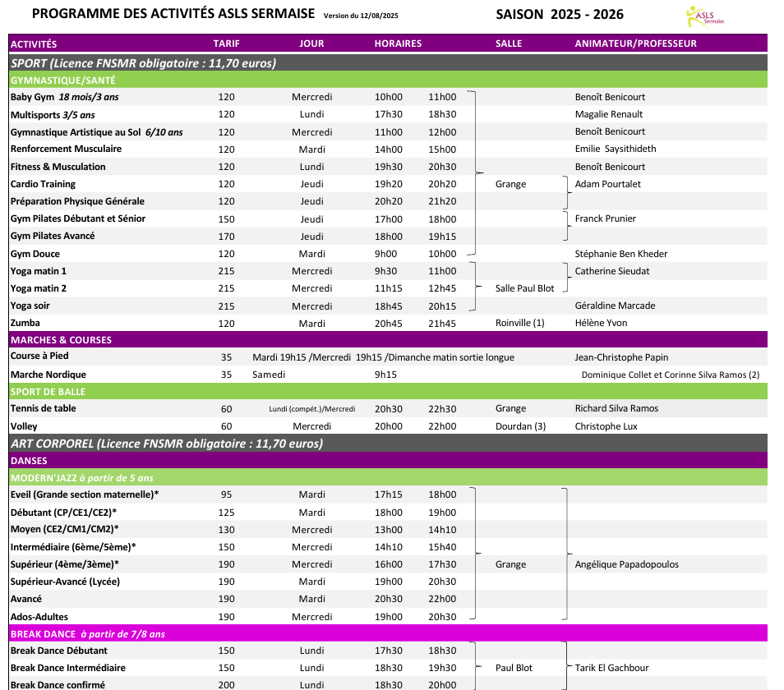The width and height of the screenshot is (784, 690).
Task: Select 'Supérieur-Avancé (Lycée)' row
Action: (x=65, y=582)
